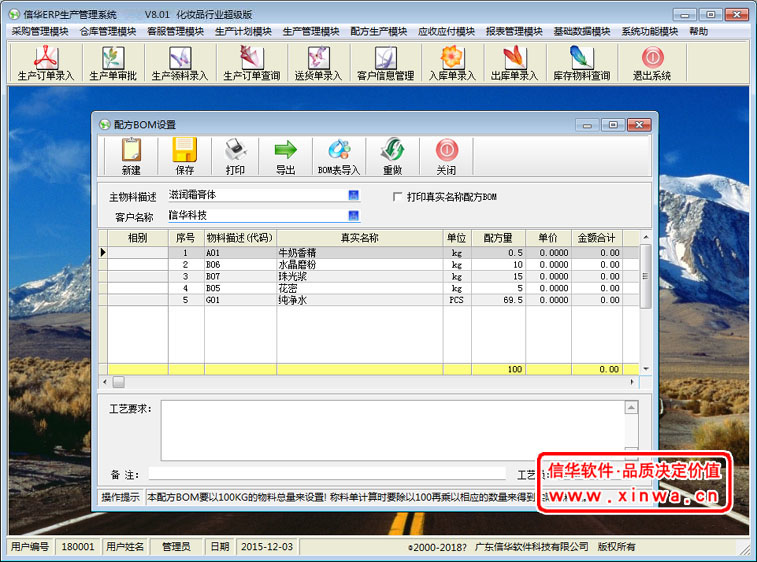Viewport: 757px width, 562px height.
Task: Select 水晶磨粉 cell
Action: click(359, 265)
